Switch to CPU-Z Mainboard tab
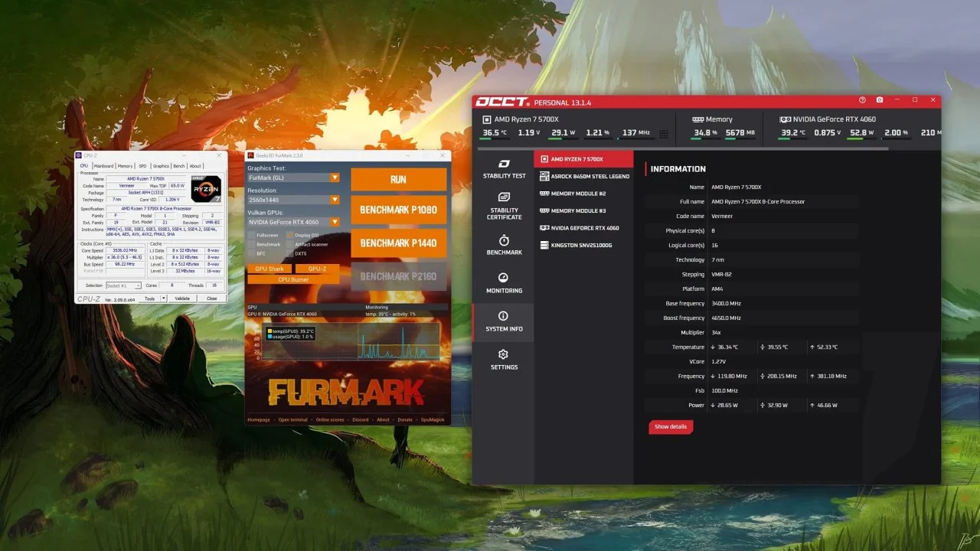The width and height of the screenshot is (980, 551). point(103,166)
